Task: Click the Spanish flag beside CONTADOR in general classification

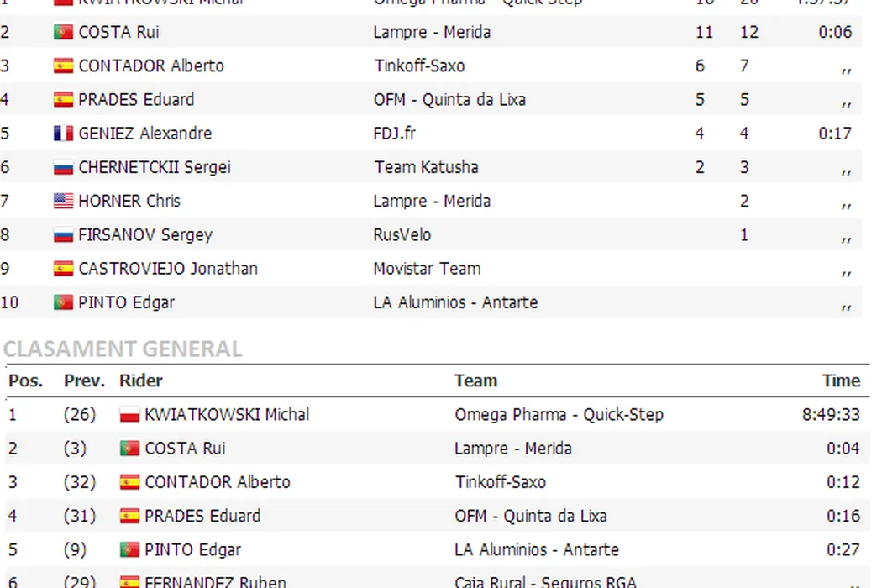Action: coord(129,482)
